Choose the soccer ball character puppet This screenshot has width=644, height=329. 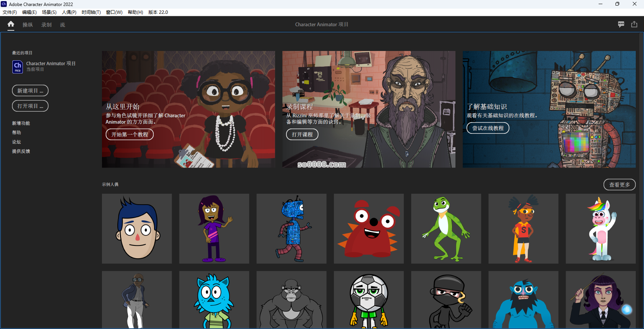point(368,300)
